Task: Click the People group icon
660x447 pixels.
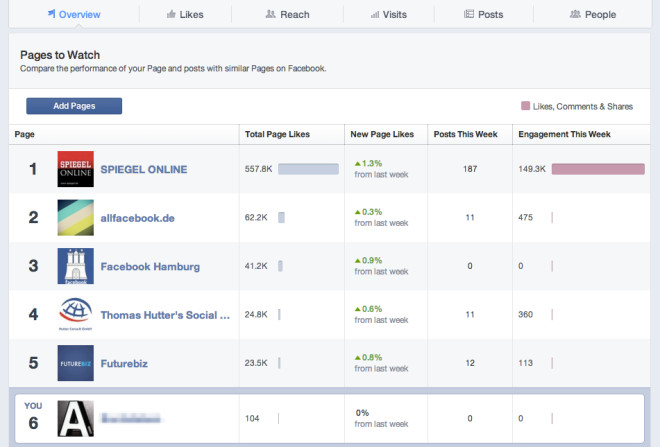Action: coord(575,14)
